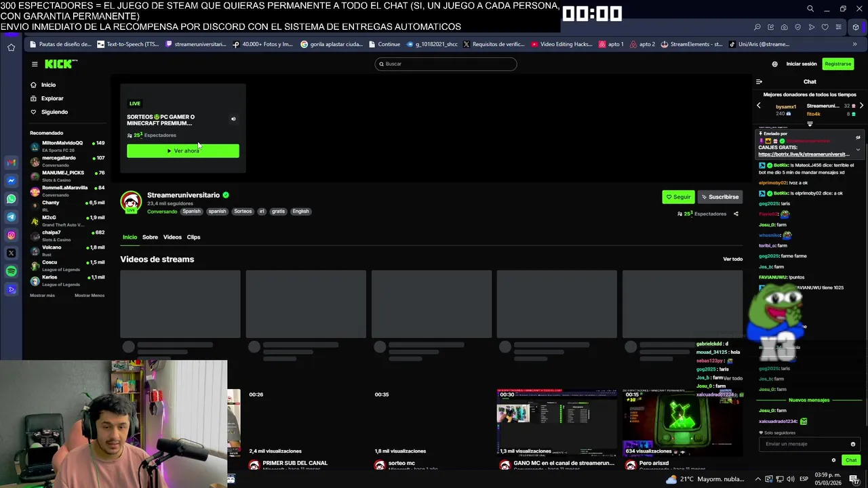The image size is (868, 488).
Task: Open Instagram in the browser sidebar
Action: click(11, 235)
